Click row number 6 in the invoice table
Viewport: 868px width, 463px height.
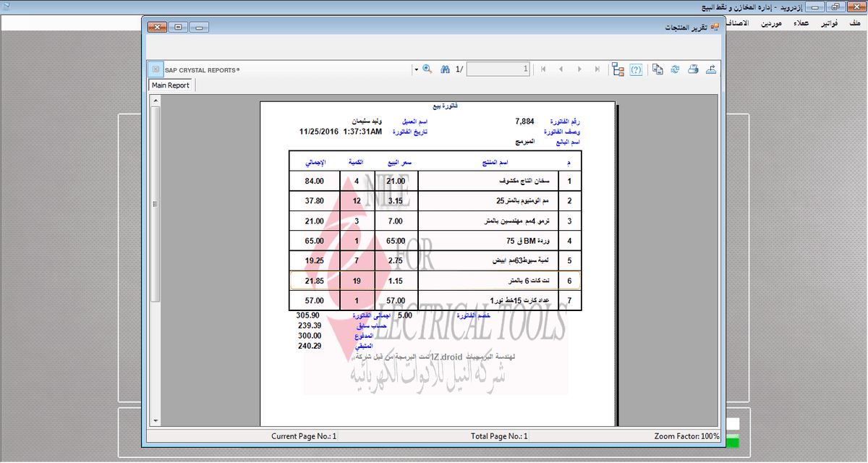pyautogui.click(x=569, y=281)
